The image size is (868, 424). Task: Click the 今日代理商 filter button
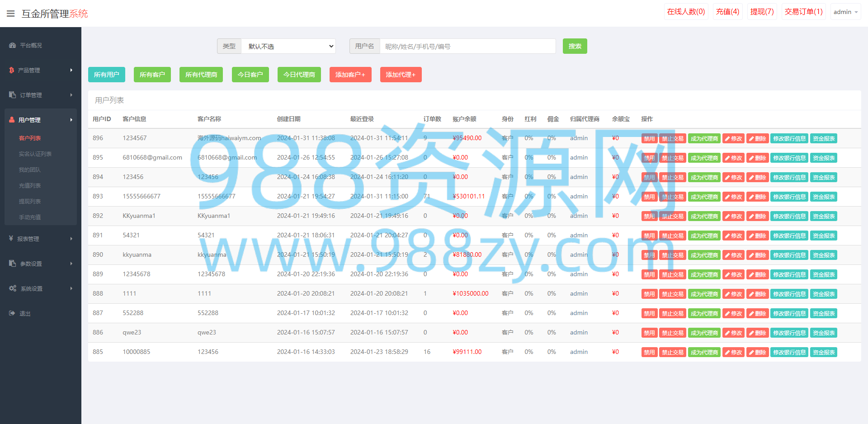(299, 75)
